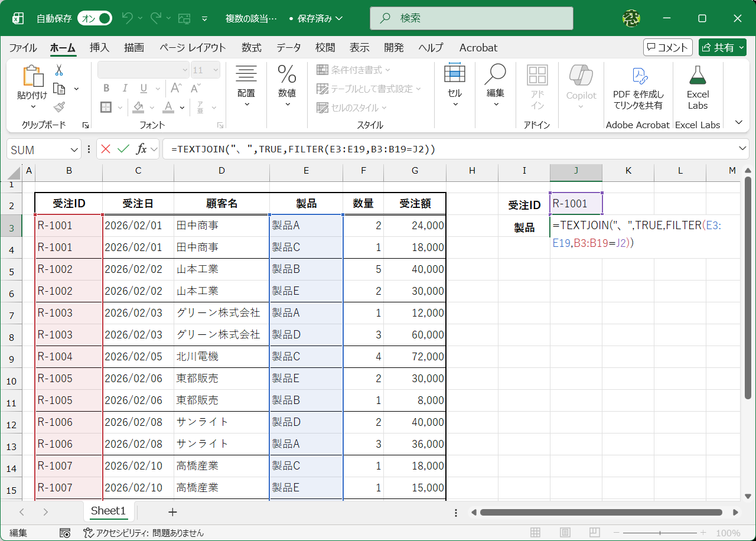Select the Italic formatting icon
This screenshot has height=541, width=756.
coord(125,87)
